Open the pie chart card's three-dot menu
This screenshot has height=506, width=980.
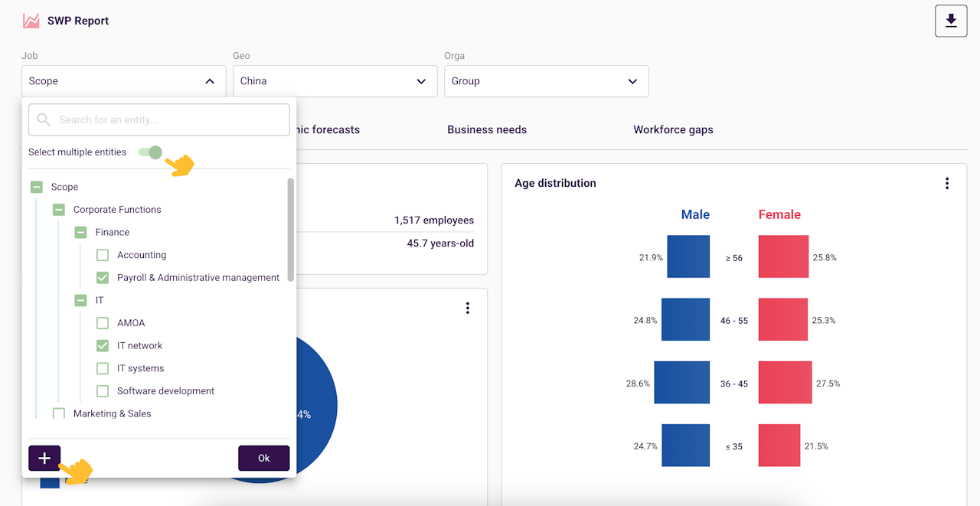(x=468, y=308)
